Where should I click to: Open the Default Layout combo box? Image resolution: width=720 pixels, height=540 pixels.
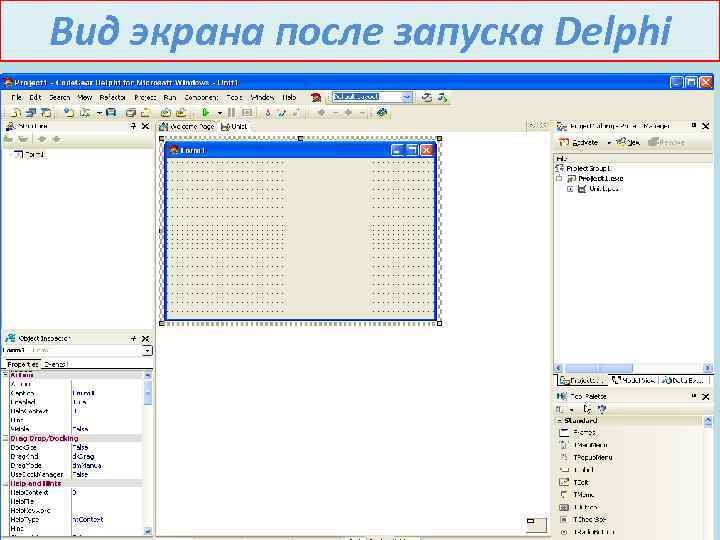coord(371,97)
